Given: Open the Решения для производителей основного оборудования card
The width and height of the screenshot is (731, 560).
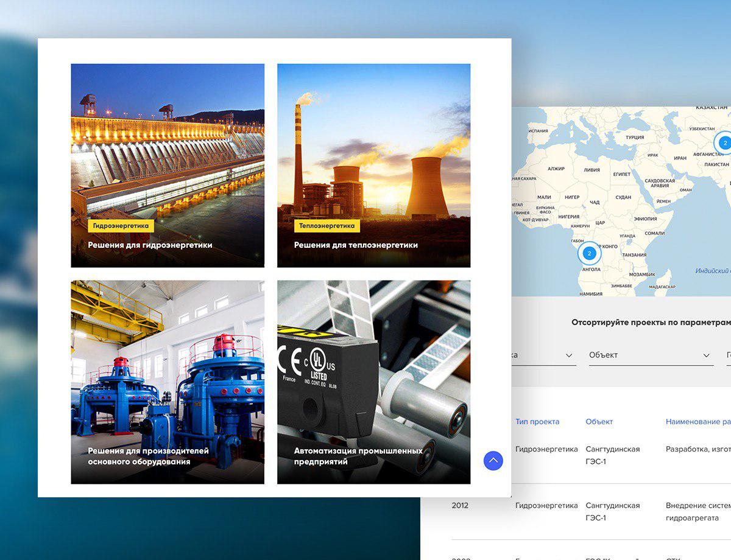Looking at the screenshot, I should click(x=168, y=382).
